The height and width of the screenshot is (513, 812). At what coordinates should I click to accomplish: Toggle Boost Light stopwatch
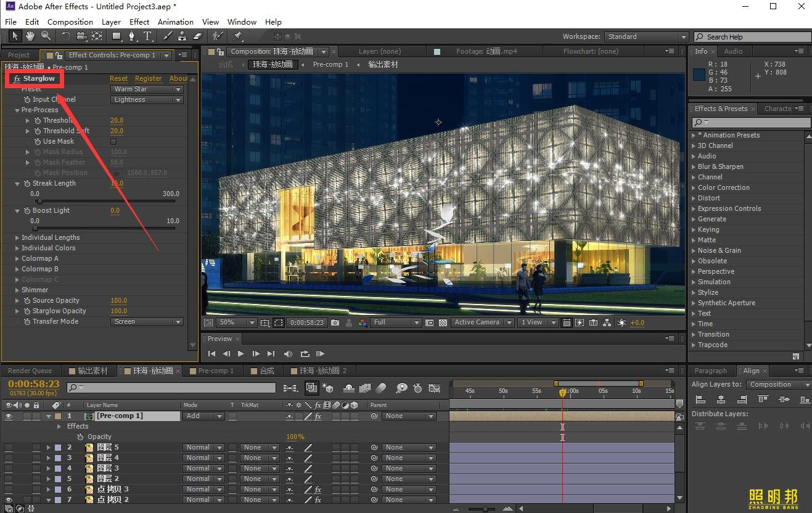tap(27, 211)
